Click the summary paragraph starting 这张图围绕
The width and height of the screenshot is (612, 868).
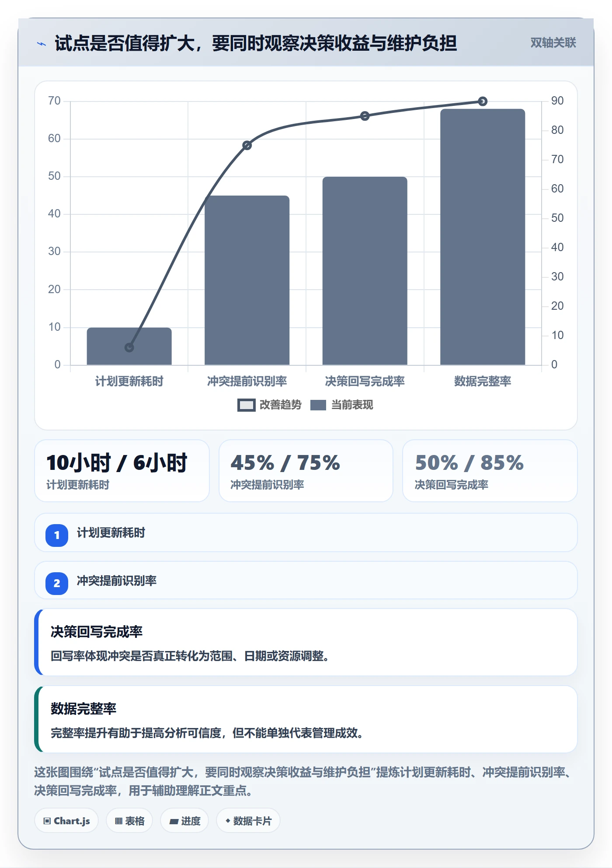pyautogui.click(x=304, y=781)
